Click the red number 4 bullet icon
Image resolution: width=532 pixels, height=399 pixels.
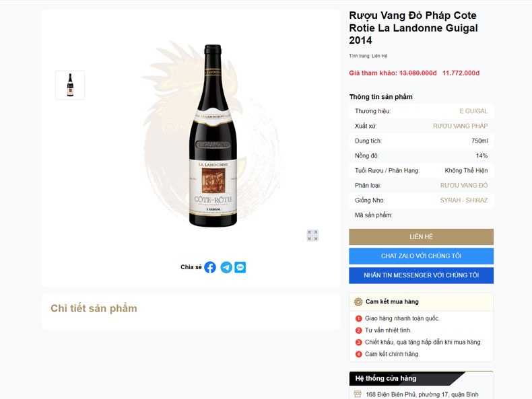tap(358, 354)
